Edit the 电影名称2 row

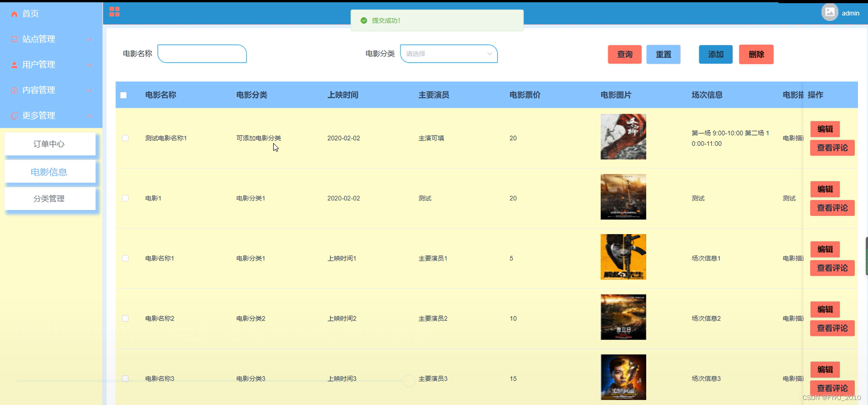pos(825,310)
